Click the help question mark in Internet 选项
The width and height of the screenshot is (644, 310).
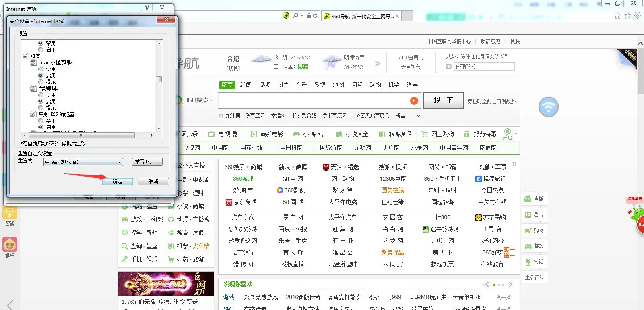(x=147, y=7)
